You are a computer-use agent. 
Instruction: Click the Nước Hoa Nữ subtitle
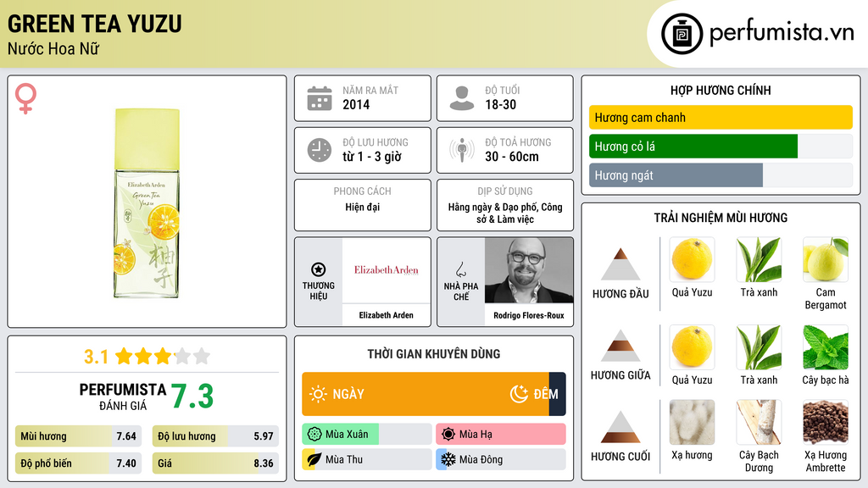53,48
